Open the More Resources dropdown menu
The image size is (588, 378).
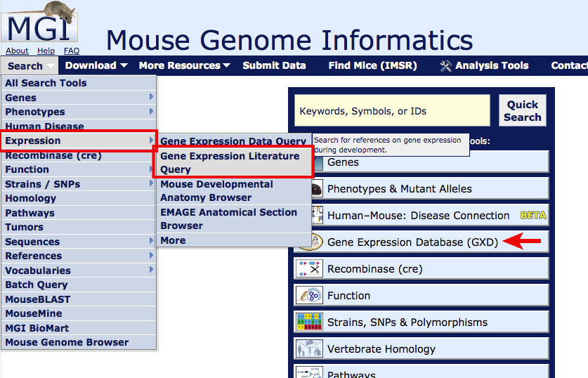coord(184,66)
